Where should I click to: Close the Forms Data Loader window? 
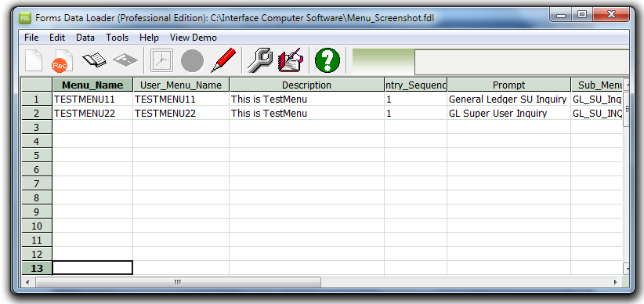[611, 15]
